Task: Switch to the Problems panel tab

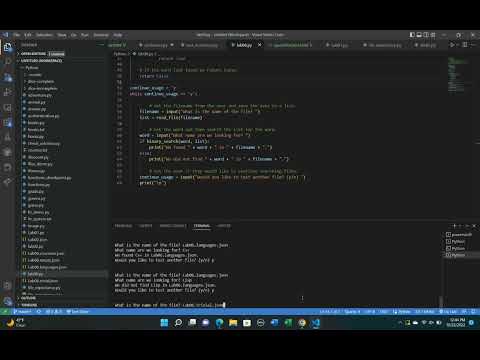Action: [123, 226]
